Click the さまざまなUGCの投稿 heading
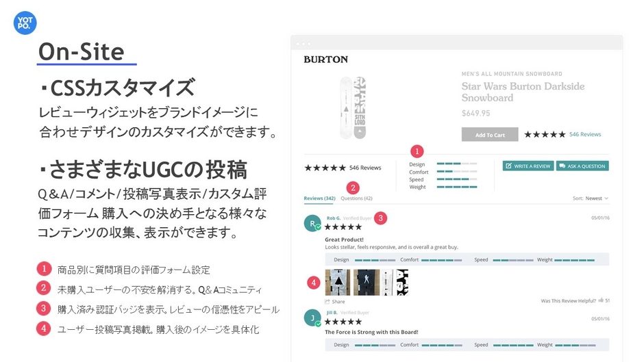The image size is (644, 362). [148, 170]
